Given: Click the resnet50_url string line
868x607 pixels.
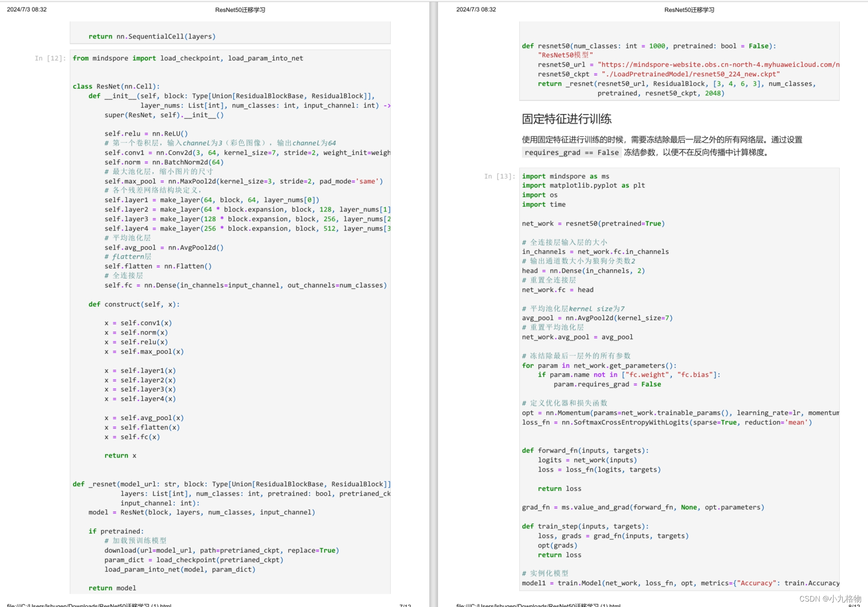Looking at the screenshot, I should 689,64.
